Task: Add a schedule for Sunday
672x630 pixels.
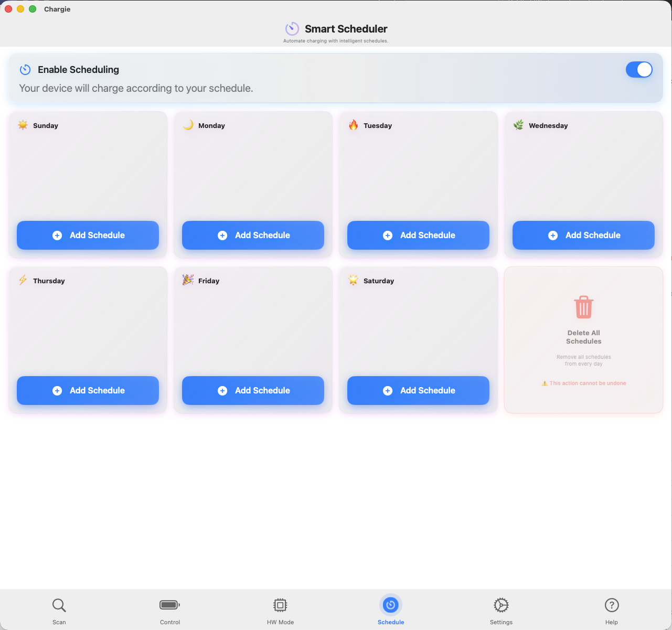Action: pyautogui.click(x=88, y=235)
